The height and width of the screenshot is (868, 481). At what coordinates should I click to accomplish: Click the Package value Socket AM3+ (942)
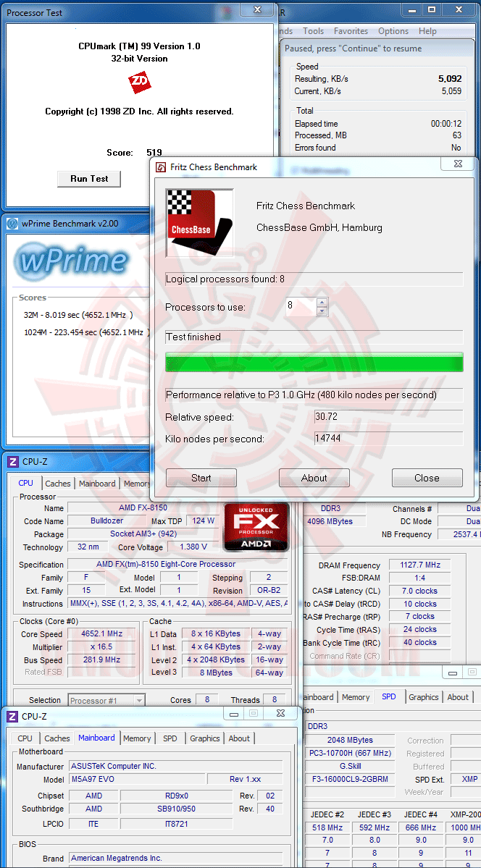[x=143, y=534]
